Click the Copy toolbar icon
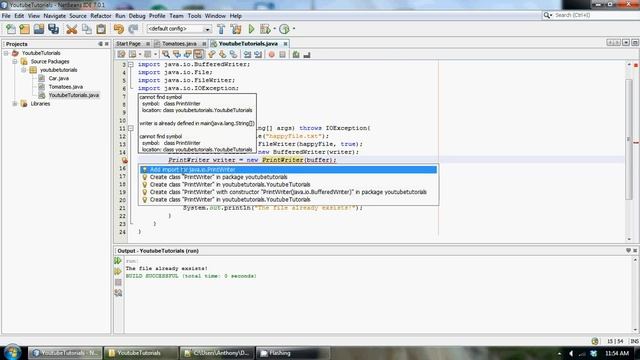Image resolution: width=640 pixels, height=360 pixels. 87,29
